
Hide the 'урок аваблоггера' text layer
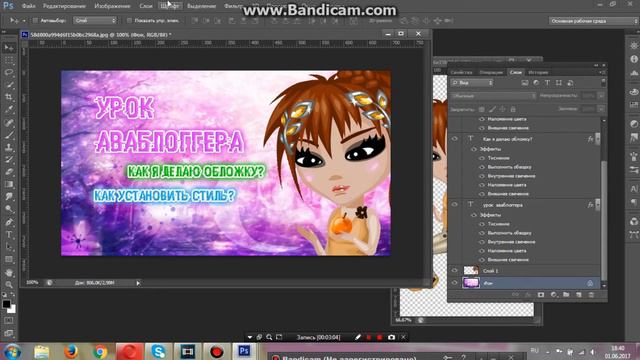(454, 204)
